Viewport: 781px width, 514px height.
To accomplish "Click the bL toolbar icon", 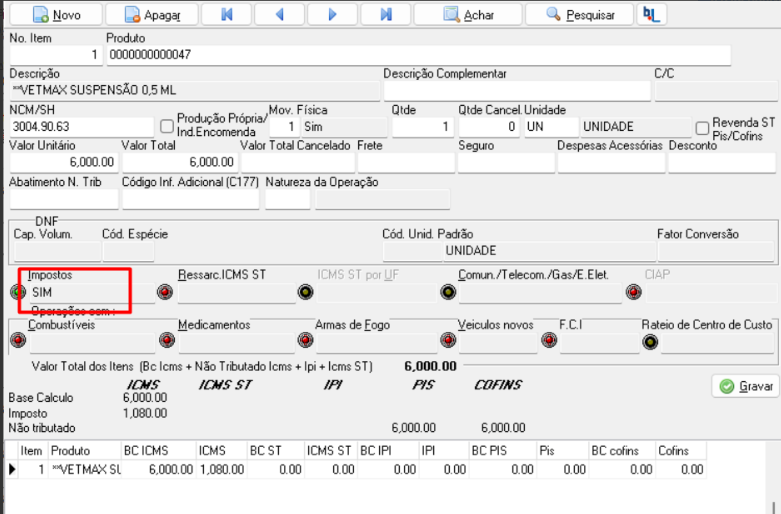I will [x=651, y=15].
